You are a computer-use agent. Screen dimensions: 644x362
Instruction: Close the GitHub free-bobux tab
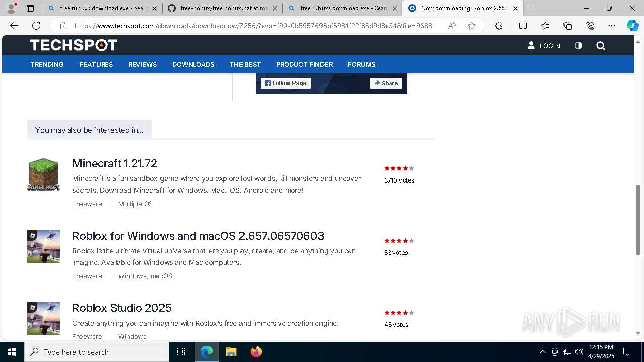click(x=275, y=8)
